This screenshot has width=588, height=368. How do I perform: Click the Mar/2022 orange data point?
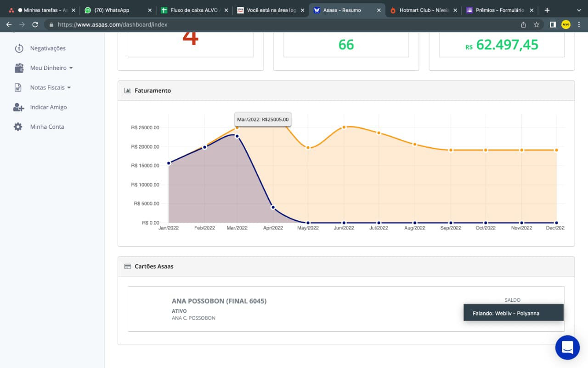point(237,127)
